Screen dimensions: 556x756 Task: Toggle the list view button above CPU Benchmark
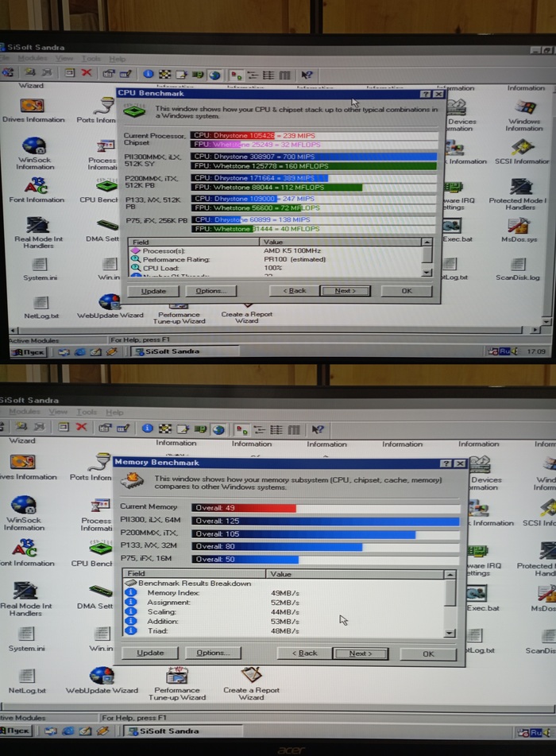pos(268,76)
